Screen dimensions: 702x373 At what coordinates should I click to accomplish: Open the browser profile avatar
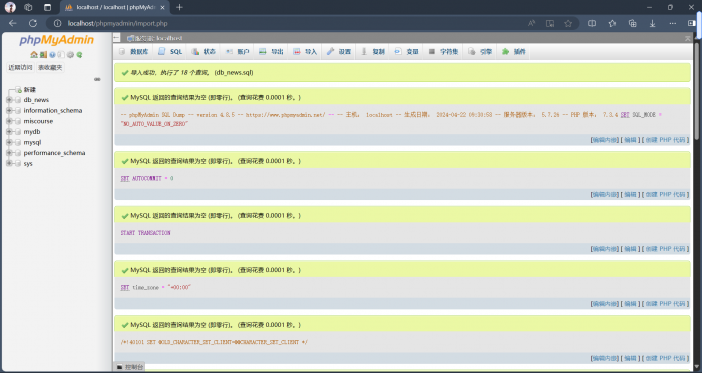(10, 7)
